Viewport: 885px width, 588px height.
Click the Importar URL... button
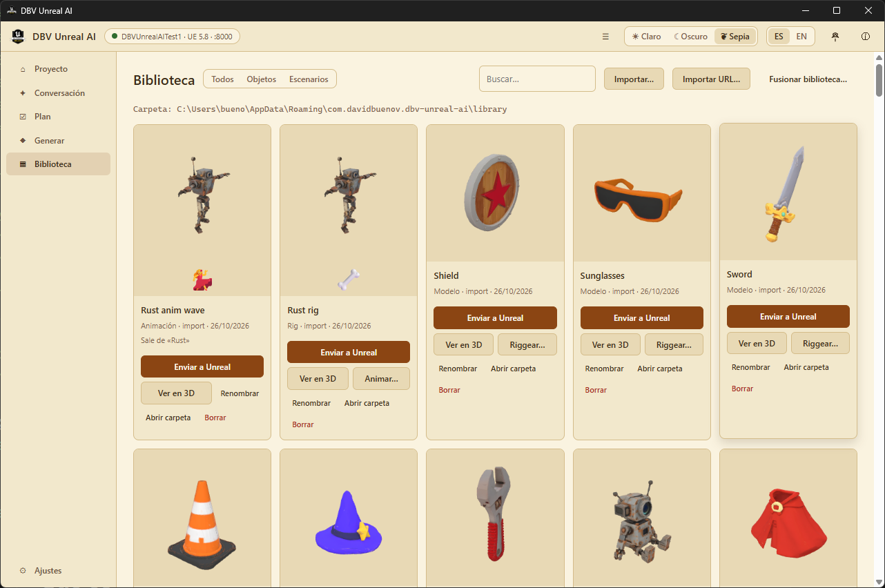pyautogui.click(x=711, y=79)
